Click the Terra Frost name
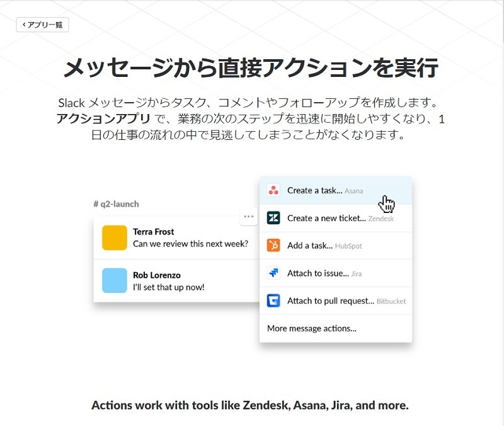This screenshot has height=426, width=504. click(153, 232)
